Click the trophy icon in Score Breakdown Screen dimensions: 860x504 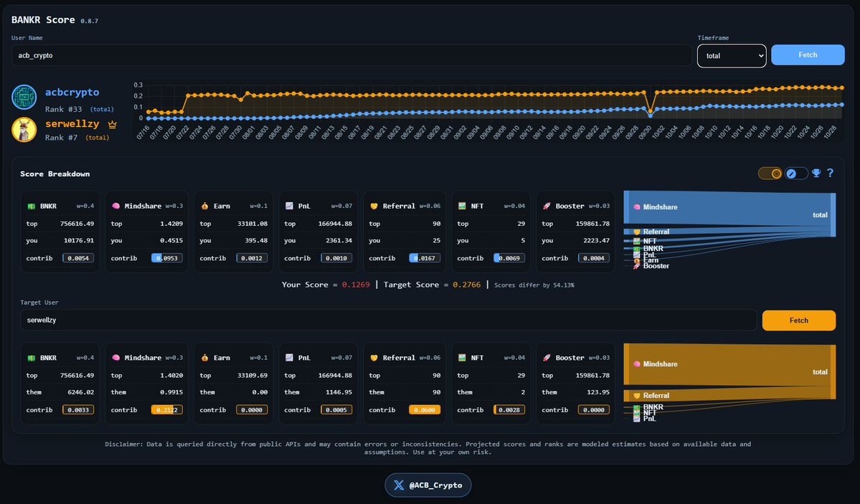coord(816,173)
